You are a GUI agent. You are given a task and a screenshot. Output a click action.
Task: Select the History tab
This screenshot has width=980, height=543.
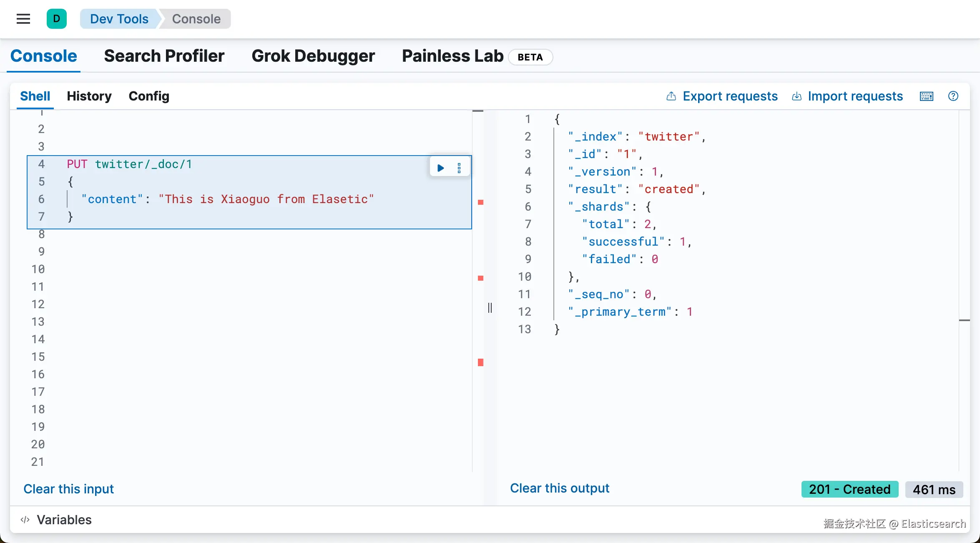pyautogui.click(x=89, y=96)
